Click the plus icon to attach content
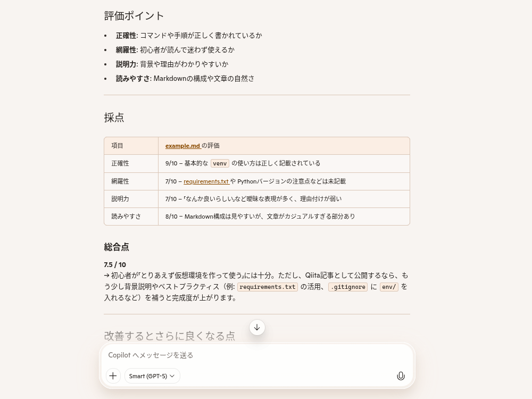The height and width of the screenshot is (399, 532). pyautogui.click(x=113, y=376)
